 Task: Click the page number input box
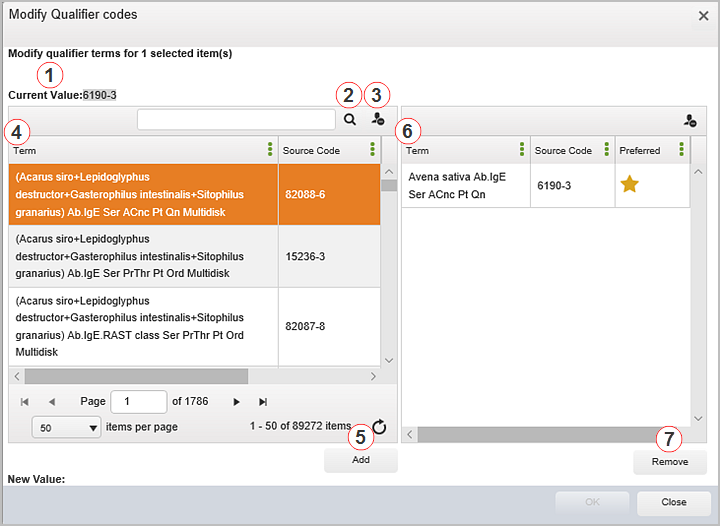pos(139,402)
